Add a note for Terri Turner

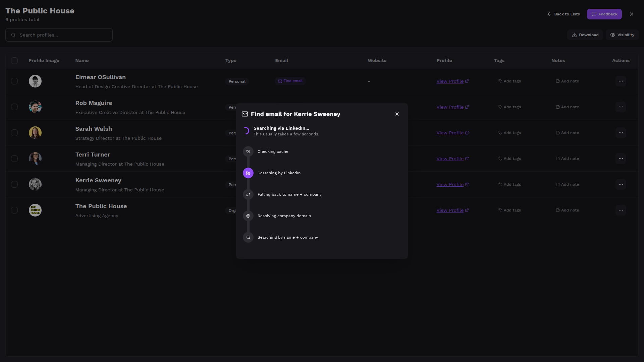click(x=568, y=159)
